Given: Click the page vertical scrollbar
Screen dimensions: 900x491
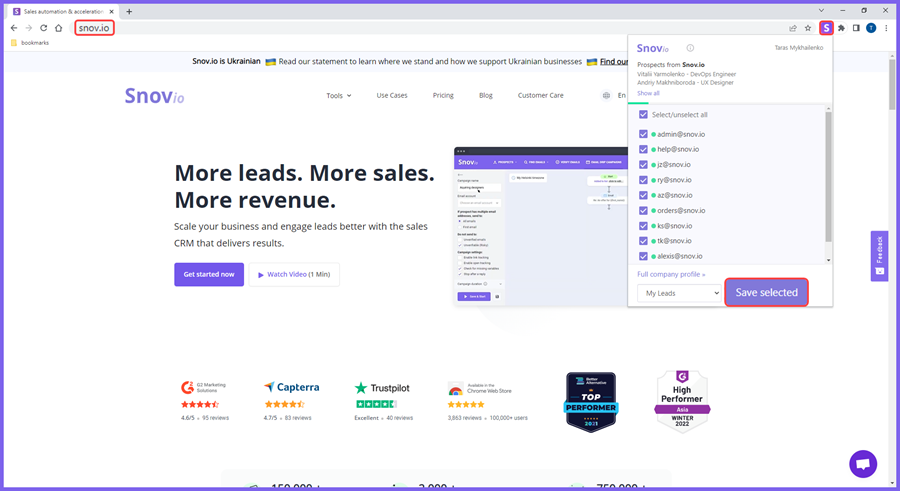Looking at the screenshot, I should (891, 84).
